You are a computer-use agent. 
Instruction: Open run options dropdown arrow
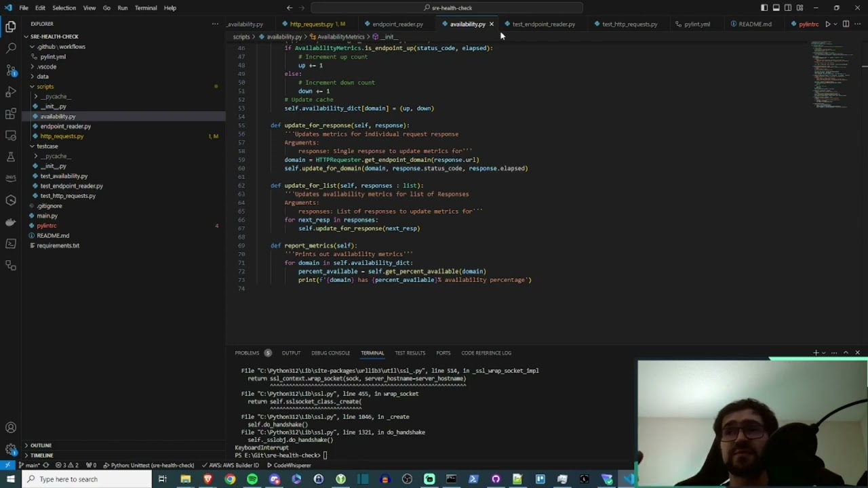tap(835, 24)
